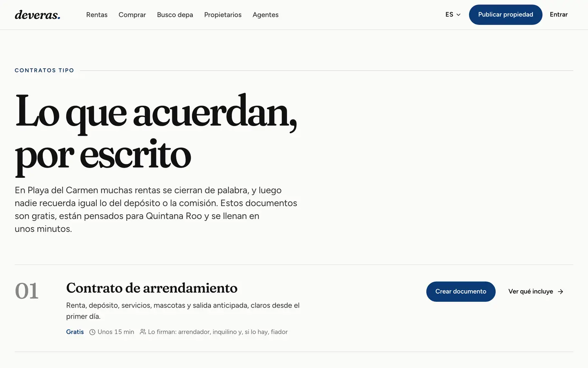
Task: Click the 01 number
Action: 27,291
